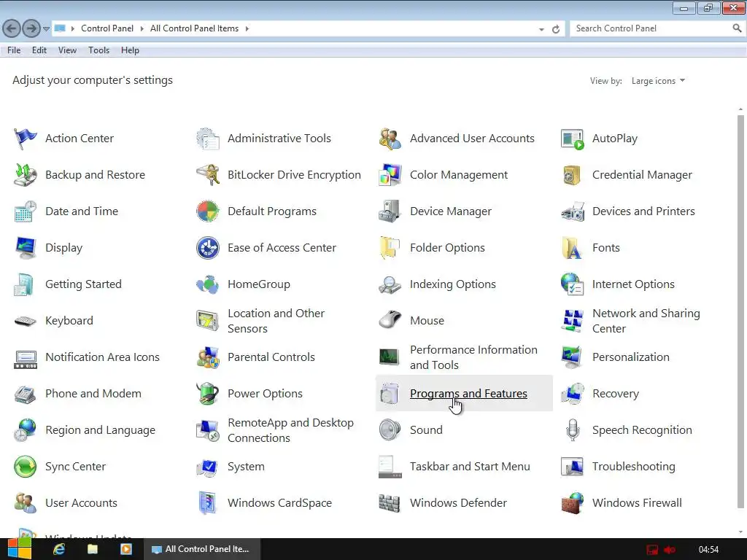Expand the address bar history dropdown arrow
747x560 pixels.
pyautogui.click(x=541, y=29)
